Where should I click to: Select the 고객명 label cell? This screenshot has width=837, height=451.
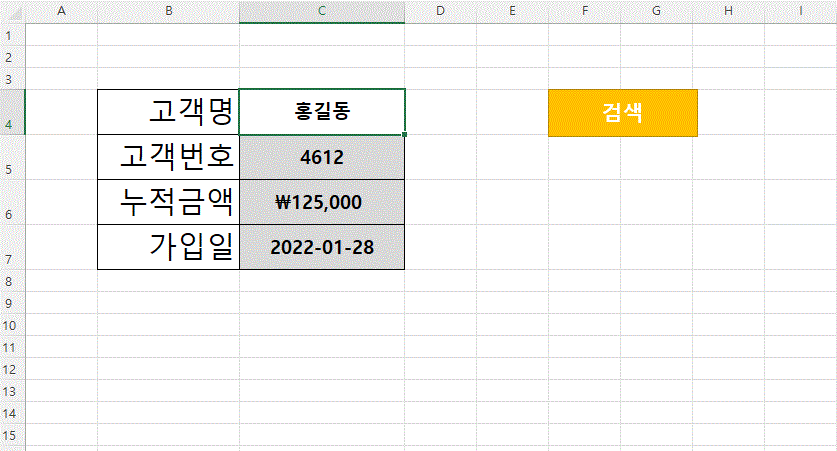pos(168,112)
